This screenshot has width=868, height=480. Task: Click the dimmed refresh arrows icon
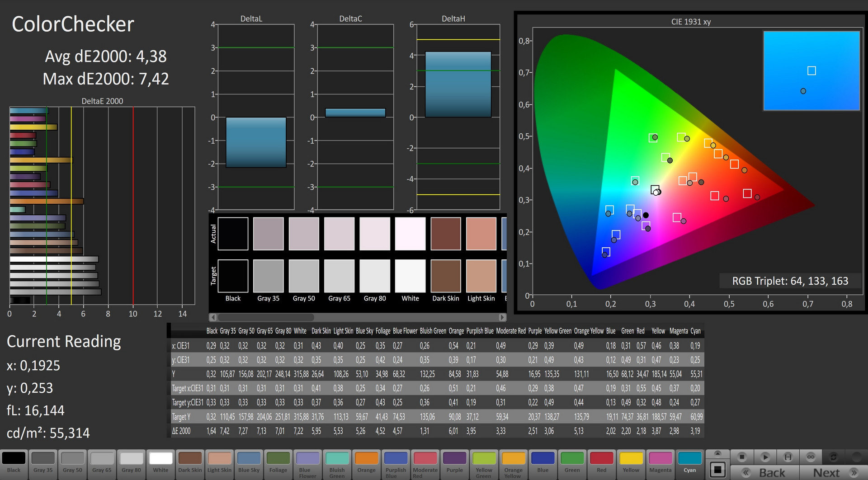pyautogui.click(x=834, y=457)
